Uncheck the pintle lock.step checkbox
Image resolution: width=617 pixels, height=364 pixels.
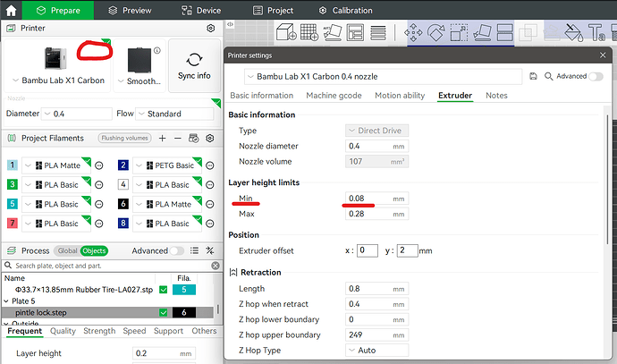pos(164,312)
